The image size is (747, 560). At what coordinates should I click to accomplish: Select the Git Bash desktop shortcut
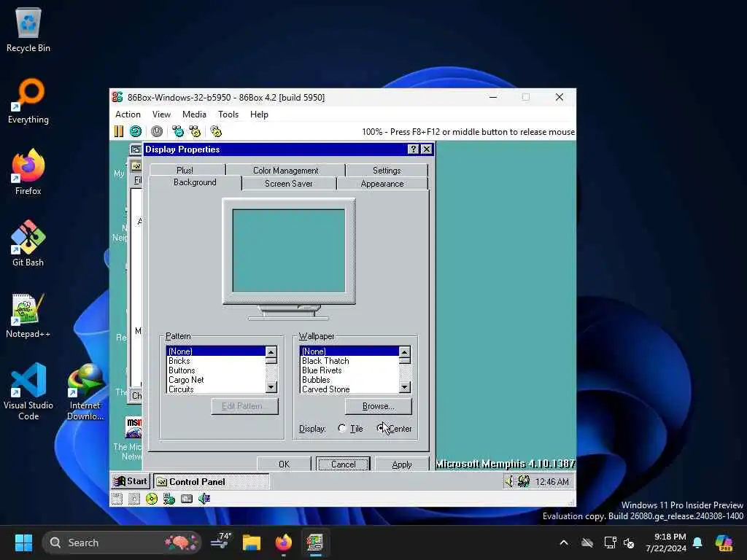[x=28, y=244]
